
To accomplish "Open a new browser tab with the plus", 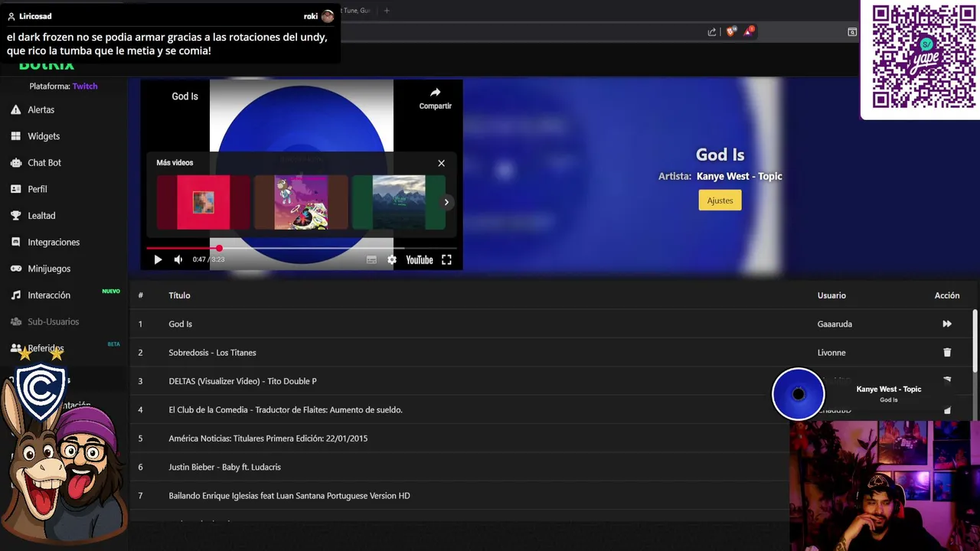I will 387,11.
